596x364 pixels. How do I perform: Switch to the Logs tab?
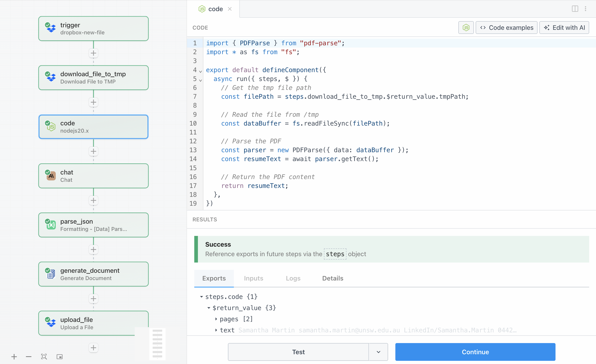coord(293,278)
